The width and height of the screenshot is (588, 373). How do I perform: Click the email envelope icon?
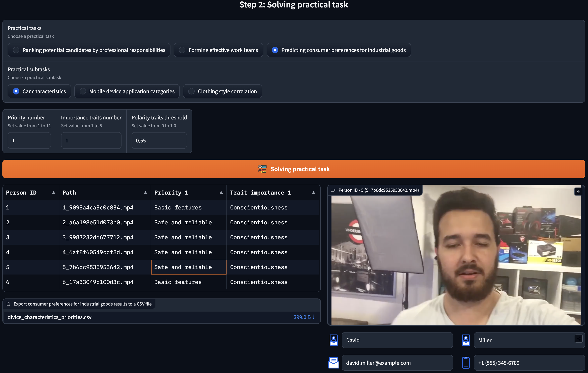(x=333, y=363)
